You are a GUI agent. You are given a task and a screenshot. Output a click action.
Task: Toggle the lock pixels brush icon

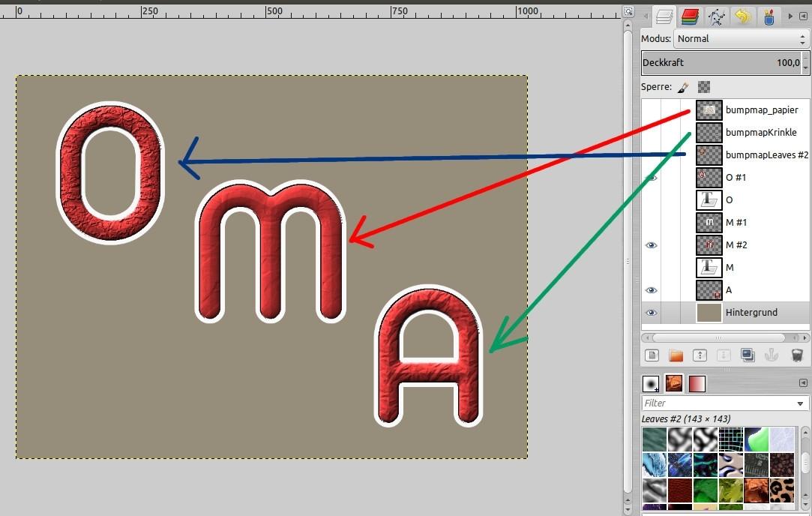coord(682,87)
